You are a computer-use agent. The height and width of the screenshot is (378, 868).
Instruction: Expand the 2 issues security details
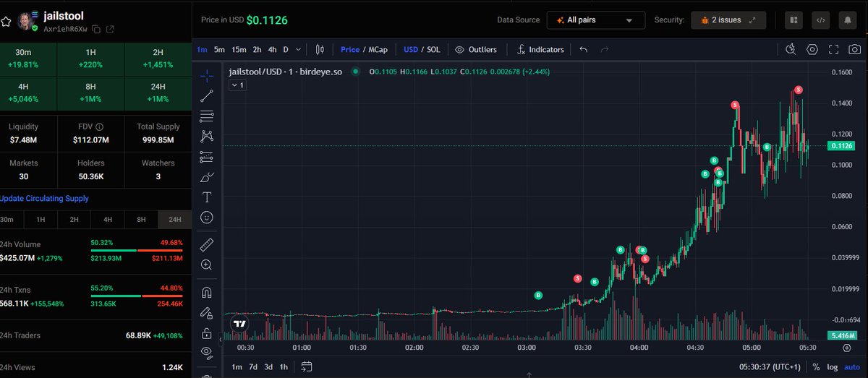coord(728,20)
